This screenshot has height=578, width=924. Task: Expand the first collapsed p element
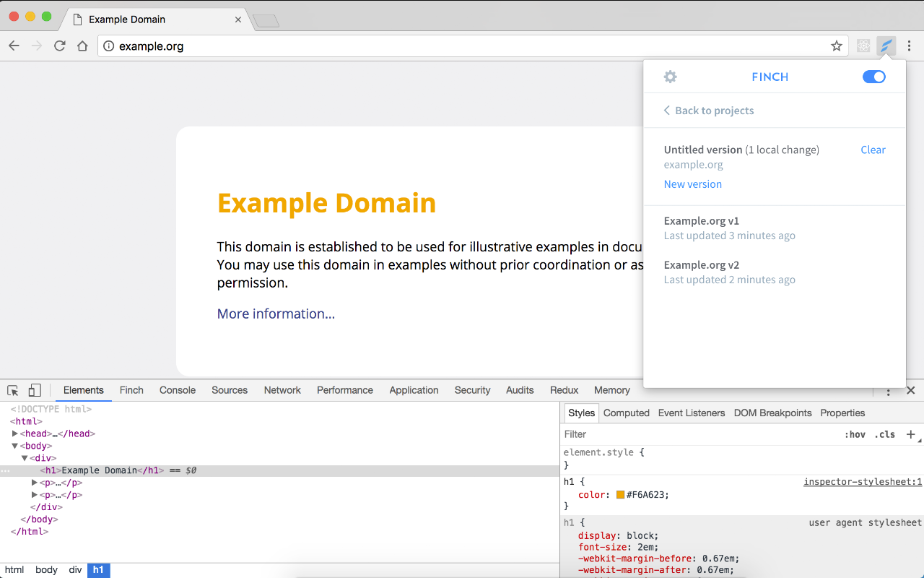[x=34, y=483]
